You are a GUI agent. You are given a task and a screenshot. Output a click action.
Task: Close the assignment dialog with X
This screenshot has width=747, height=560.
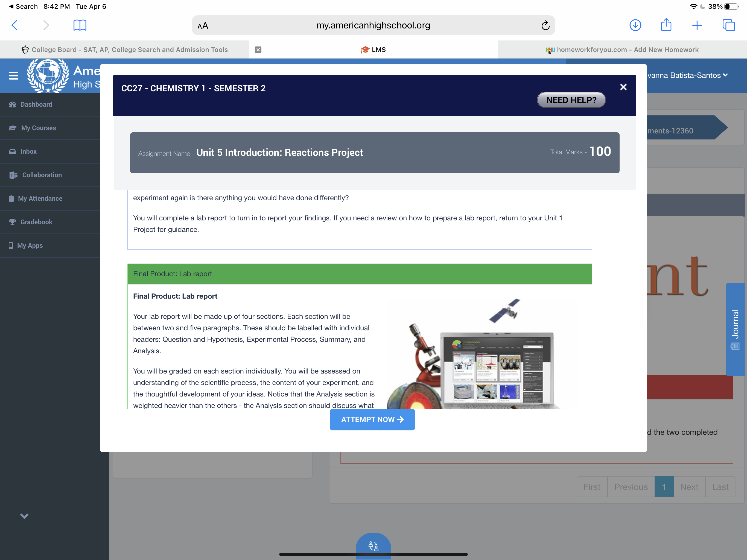point(623,87)
